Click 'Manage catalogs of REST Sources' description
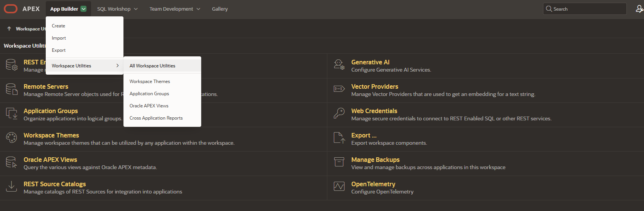 103,192
